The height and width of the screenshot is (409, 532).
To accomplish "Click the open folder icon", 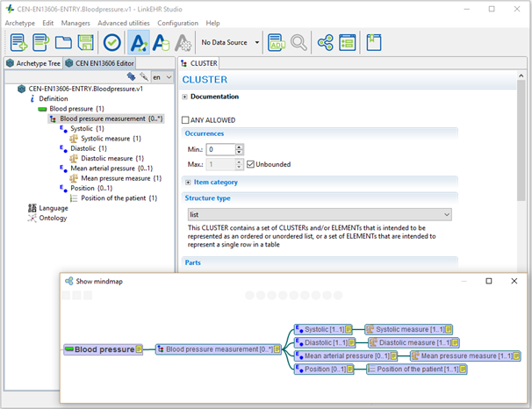I will click(63, 42).
